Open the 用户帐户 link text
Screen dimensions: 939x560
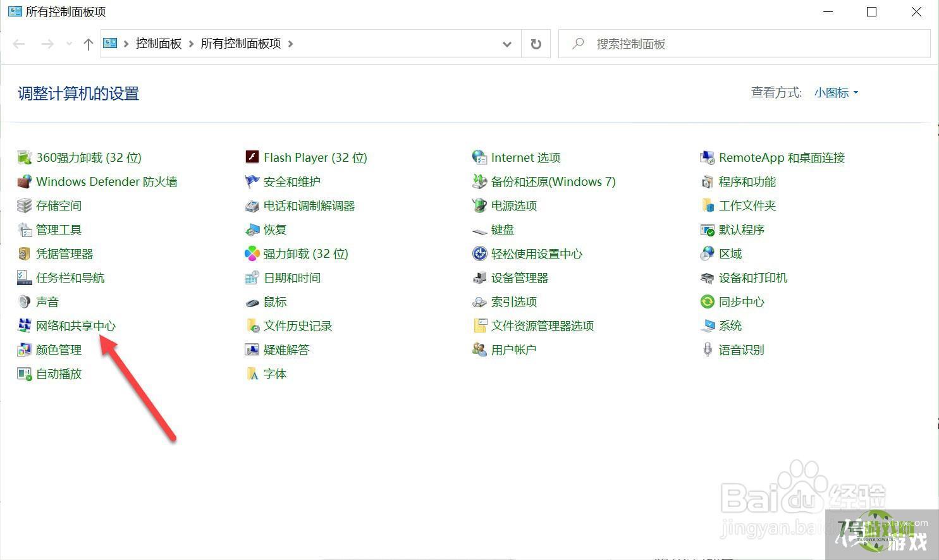click(513, 350)
